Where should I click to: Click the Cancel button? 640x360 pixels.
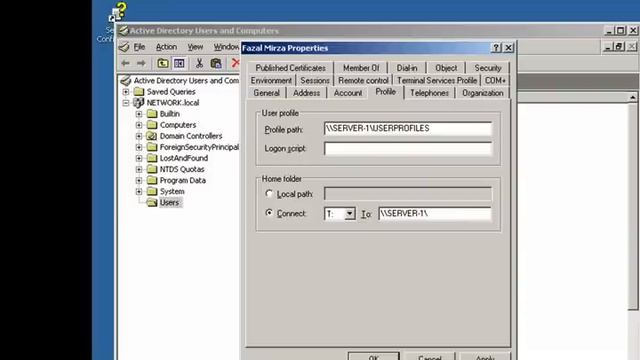430,356
